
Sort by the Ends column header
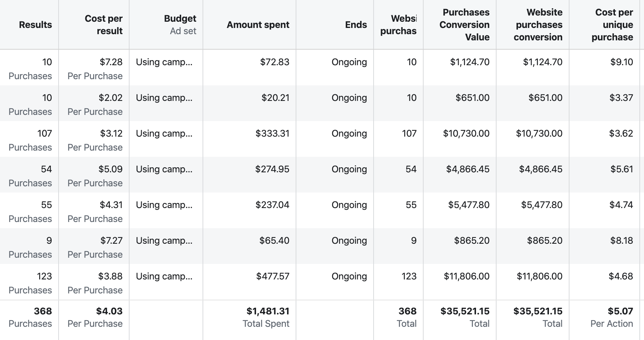356,25
